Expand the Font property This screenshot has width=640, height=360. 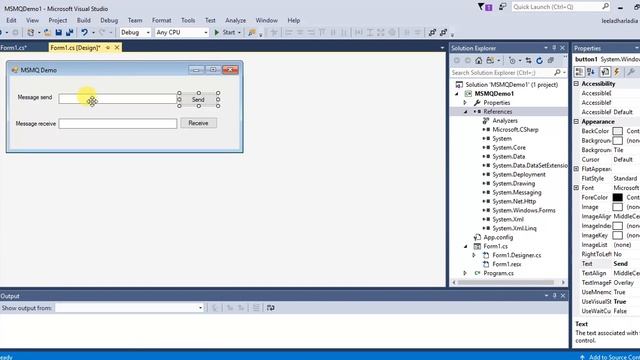coord(576,188)
